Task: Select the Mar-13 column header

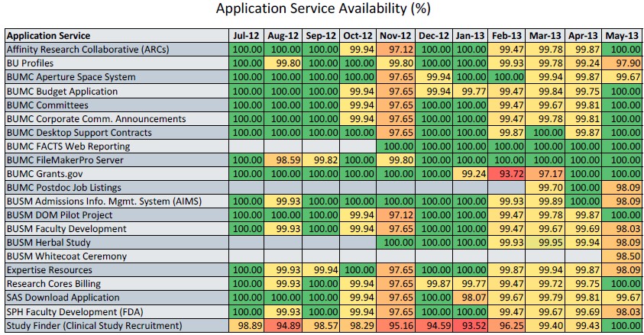Action: click(545, 36)
